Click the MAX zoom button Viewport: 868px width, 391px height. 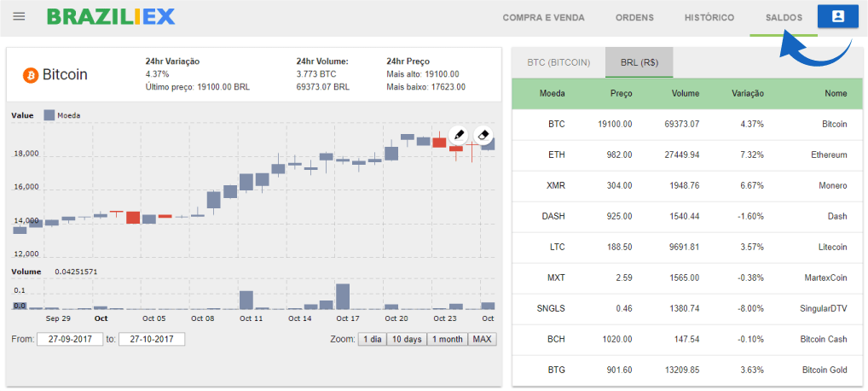pos(482,339)
